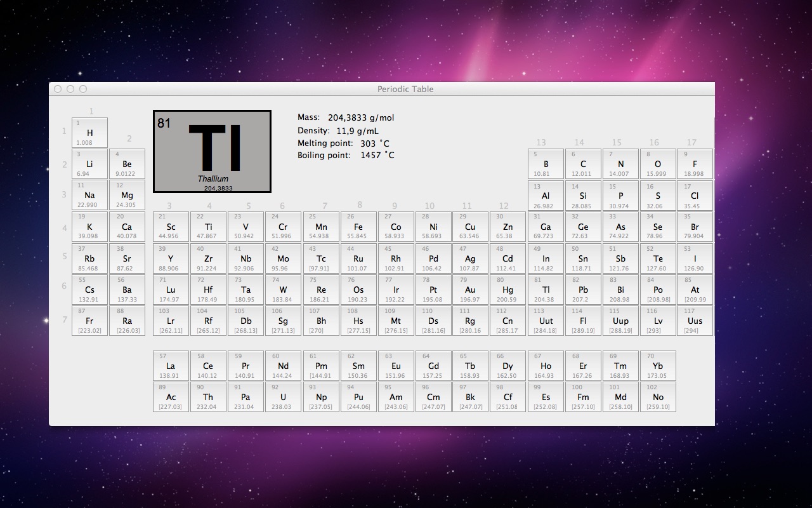Choose the Francium Fr element tile
The height and width of the screenshot is (508, 812).
click(89, 321)
